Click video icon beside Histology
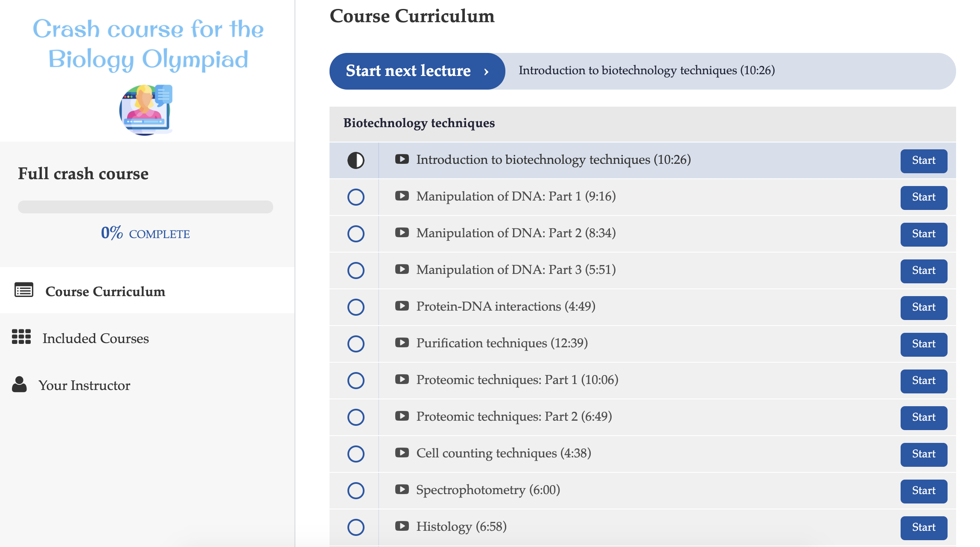Image resolution: width=980 pixels, height=547 pixels. coord(402,526)
